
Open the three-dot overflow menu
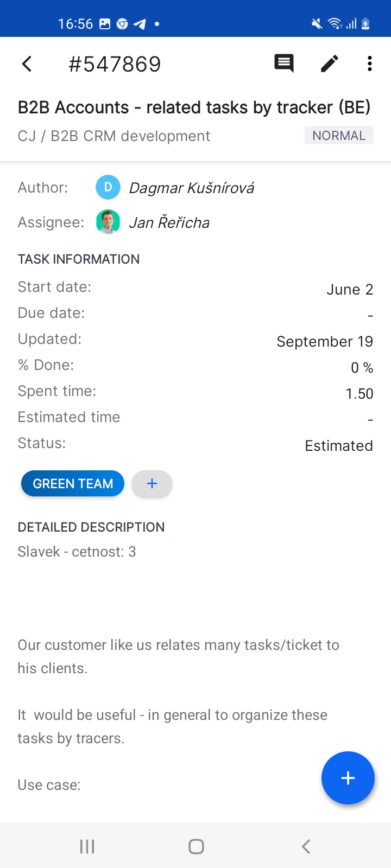pyautogui.click(x=369, y=63)
